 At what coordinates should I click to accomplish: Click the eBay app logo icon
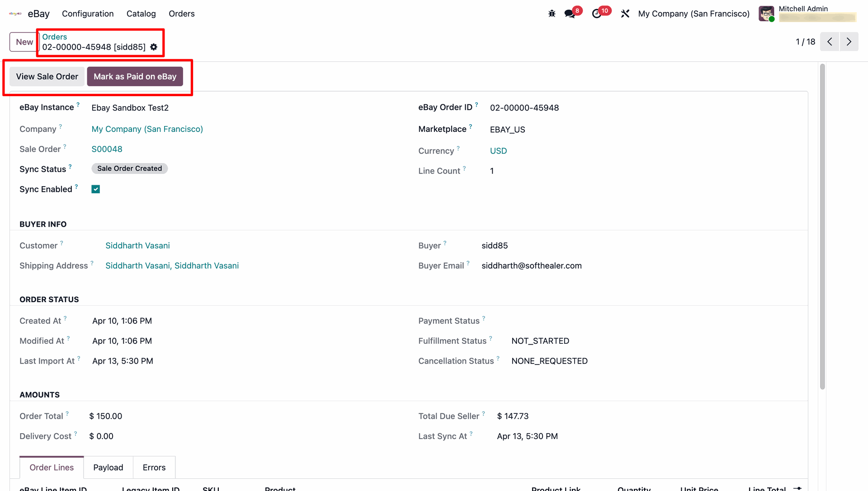pyautogui.click(x=15, y=14)
